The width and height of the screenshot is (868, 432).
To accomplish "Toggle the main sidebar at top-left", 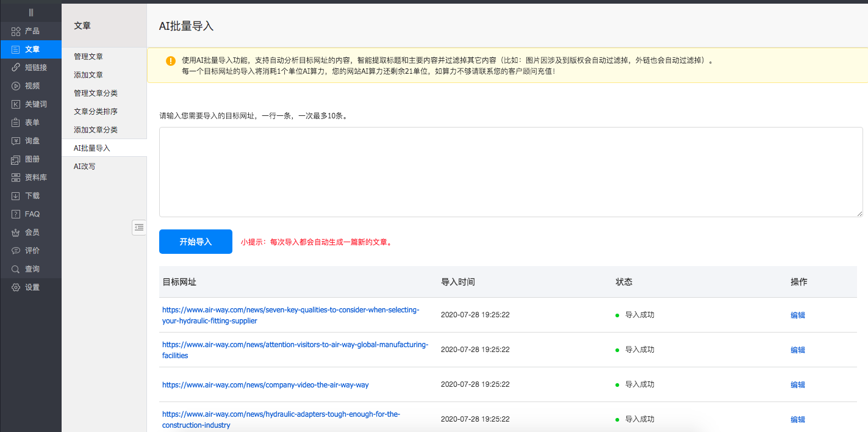I will (30, 12).
